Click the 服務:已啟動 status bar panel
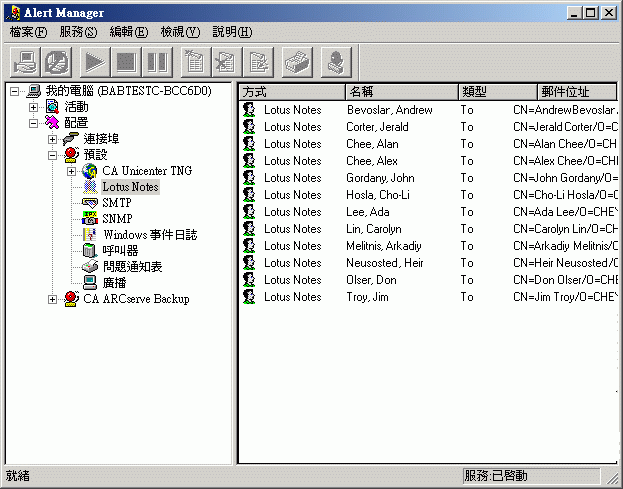Viewport: 623px width, 489px height. pyautogui.click(x=531, y=476)
